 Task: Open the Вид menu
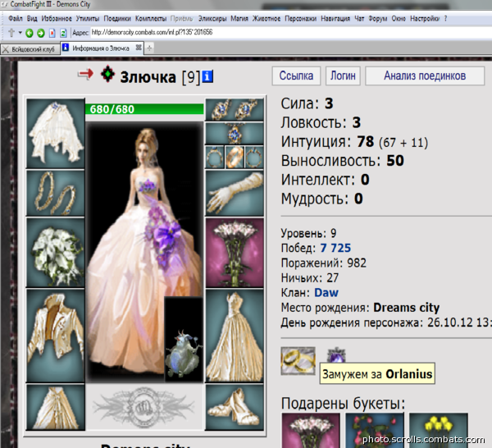[x=32, y=19]
